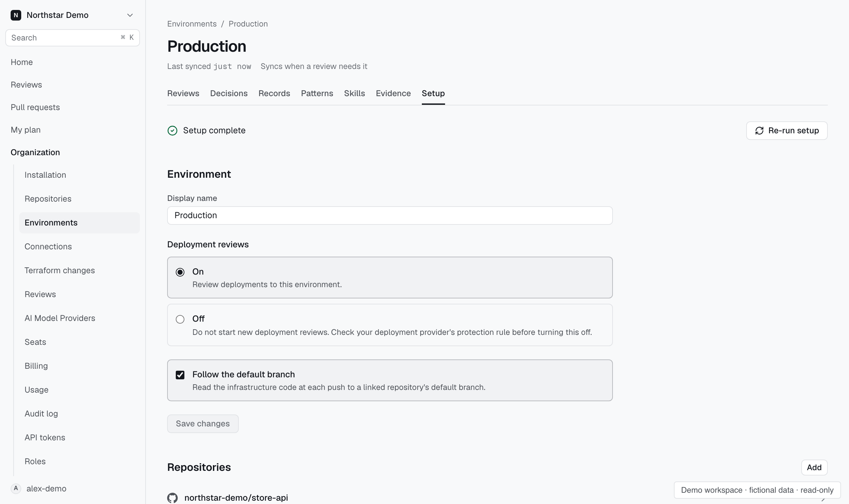
Task: Open My plan page
Action: (26, 130)
